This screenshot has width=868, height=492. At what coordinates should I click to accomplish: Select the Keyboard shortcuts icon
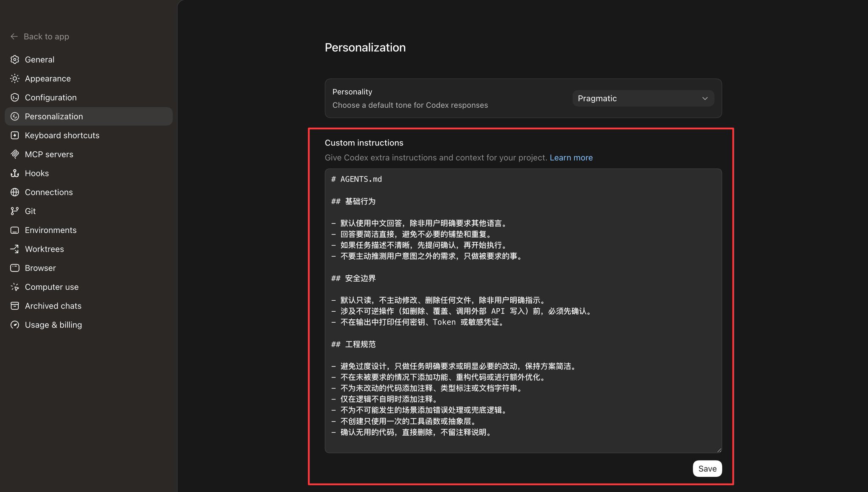15,135
